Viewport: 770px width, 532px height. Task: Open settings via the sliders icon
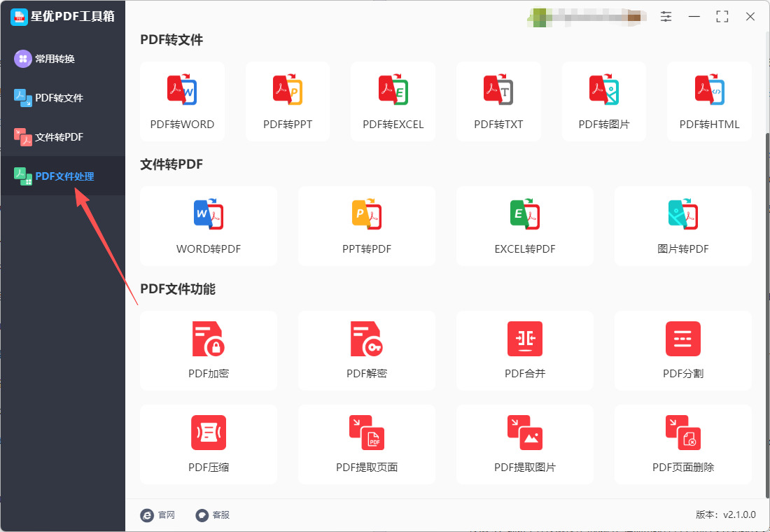point(666,17)
